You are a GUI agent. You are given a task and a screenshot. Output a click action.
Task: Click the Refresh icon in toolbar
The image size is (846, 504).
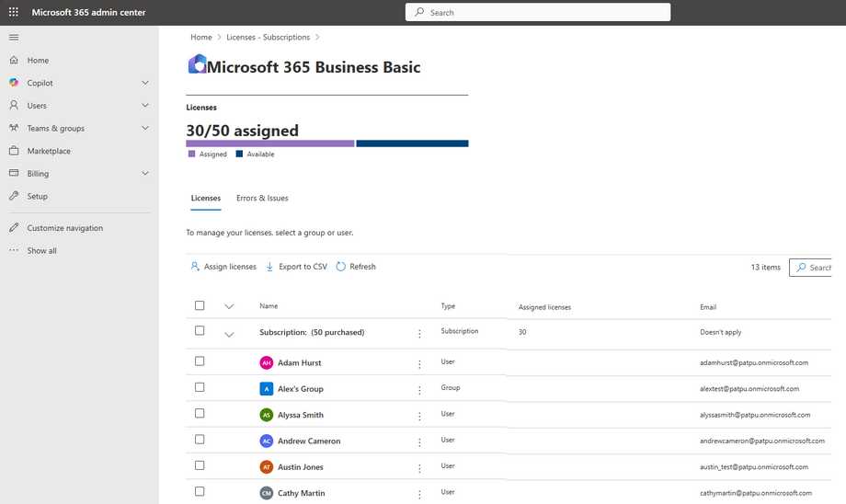[341, 267]
